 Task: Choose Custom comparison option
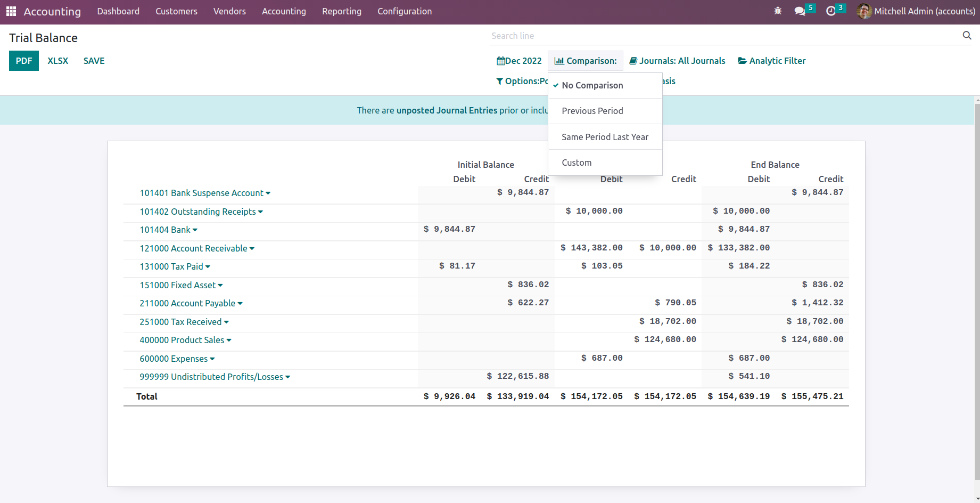click(605, 163)
